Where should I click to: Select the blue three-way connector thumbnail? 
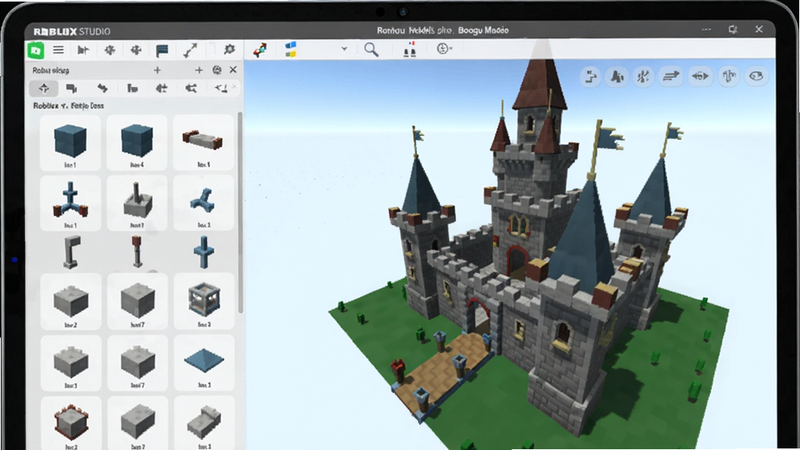tap(203, 203)
